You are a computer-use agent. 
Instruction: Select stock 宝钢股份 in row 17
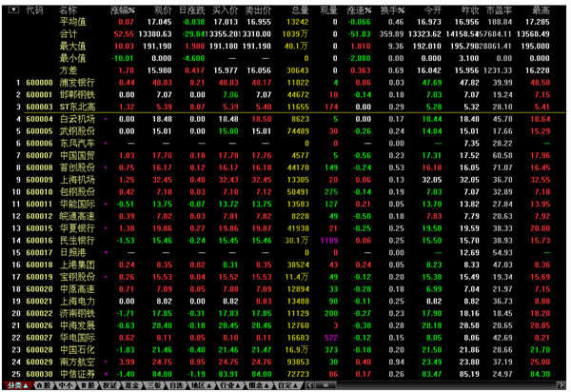point(77,277)
